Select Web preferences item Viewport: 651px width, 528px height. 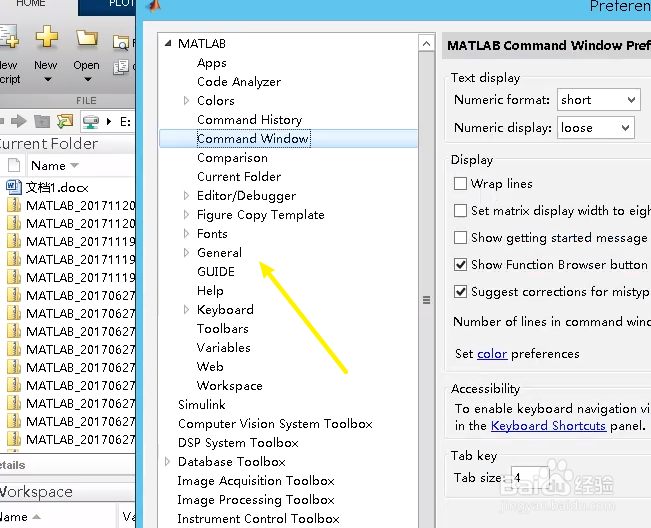click(210, 367)
